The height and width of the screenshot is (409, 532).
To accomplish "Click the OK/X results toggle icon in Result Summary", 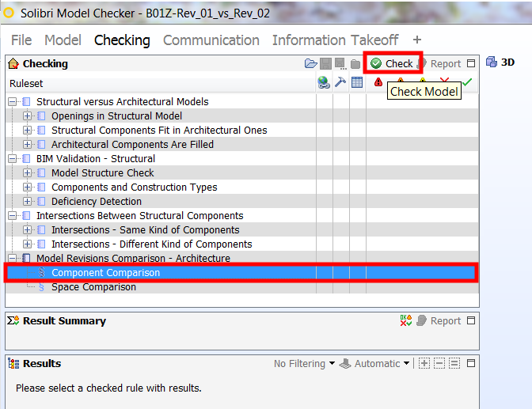I will [406, 320].
